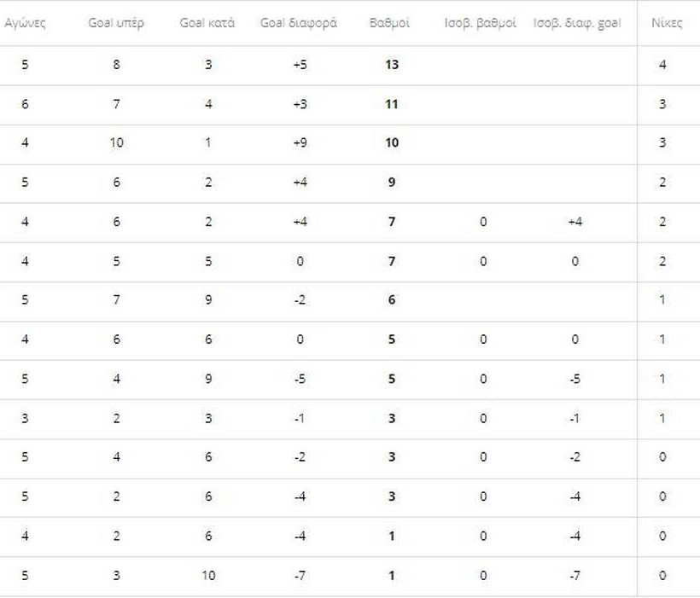Click the bold 13 points cell

click(392, 65)
